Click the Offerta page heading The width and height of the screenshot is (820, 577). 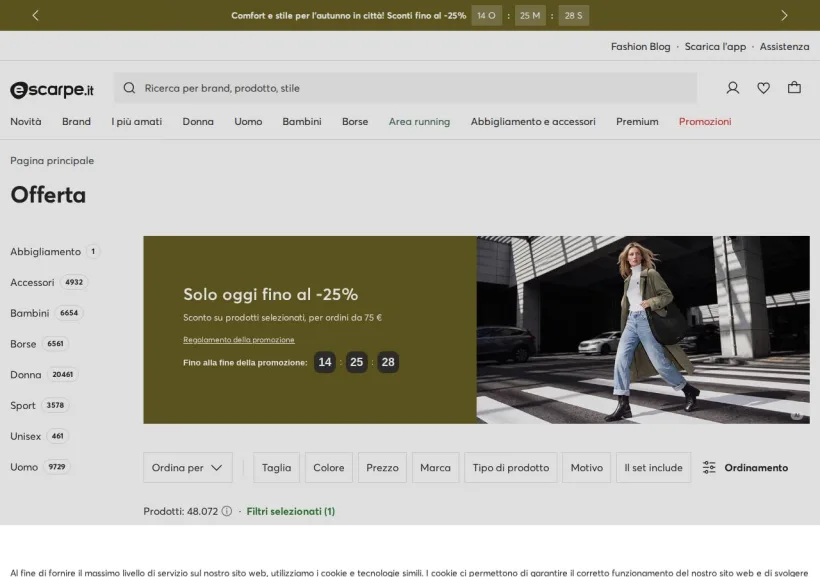click(x=48, y=195)
